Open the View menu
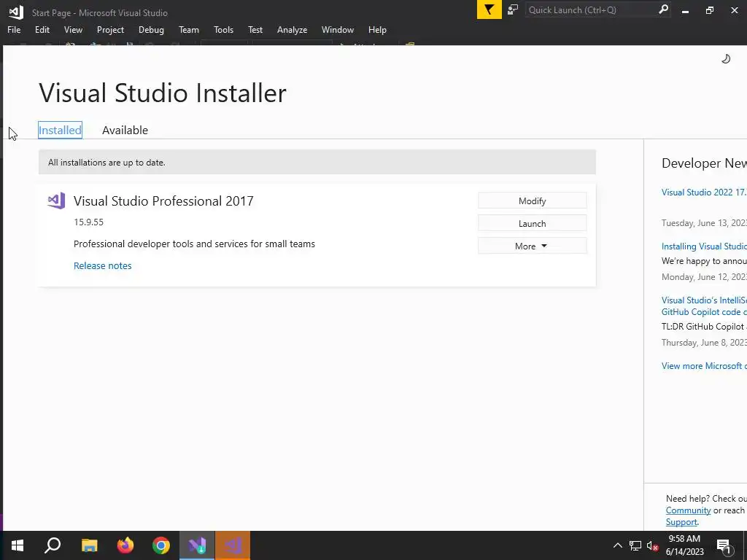The width and height of the screenshot is (747, 560). point(73,29)
